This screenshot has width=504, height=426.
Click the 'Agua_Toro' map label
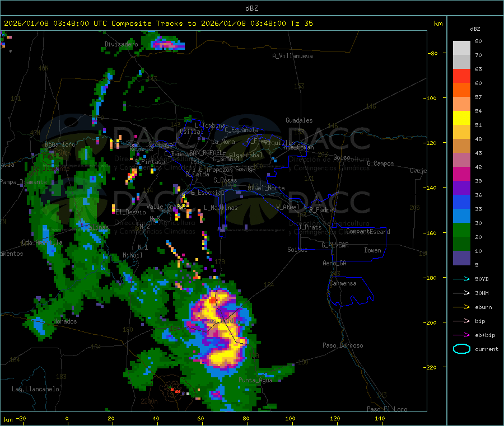pyautogui.click(x=60, y=144)
